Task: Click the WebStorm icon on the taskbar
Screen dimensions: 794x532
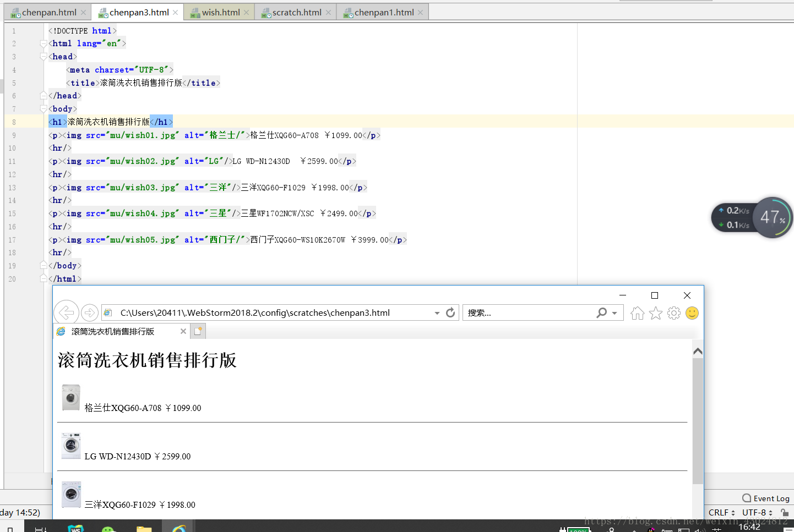Action: pos(75,528)
